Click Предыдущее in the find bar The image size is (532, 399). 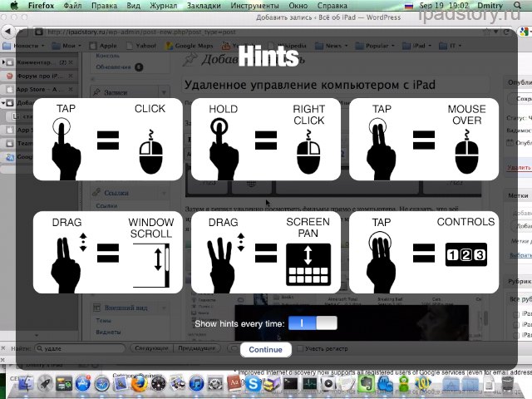pyautogui.click(x=196, y=348)
